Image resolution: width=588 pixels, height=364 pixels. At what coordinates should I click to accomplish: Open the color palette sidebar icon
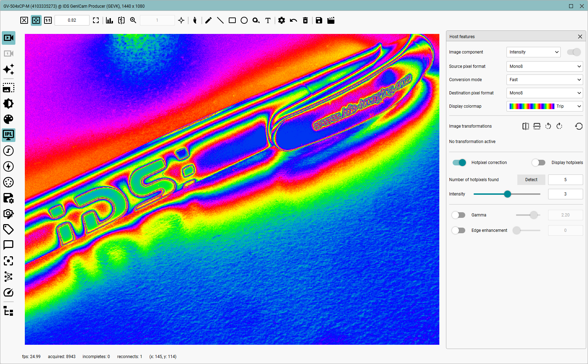pos(8,119)
